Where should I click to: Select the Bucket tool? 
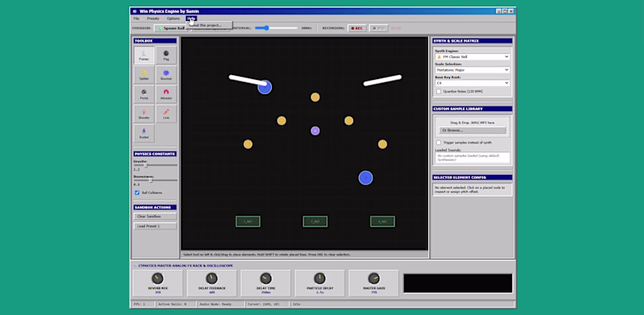pyautogui.click(x=144, y=133)
